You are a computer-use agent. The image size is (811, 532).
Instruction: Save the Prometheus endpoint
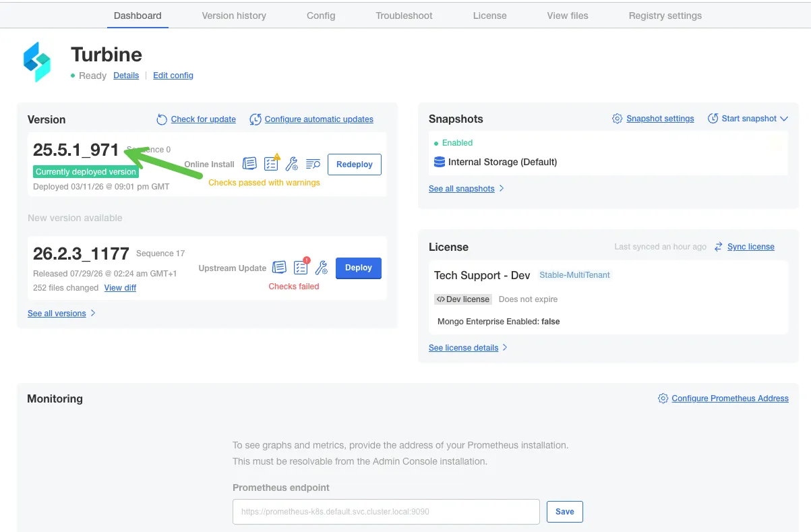[x=565, y=512]
